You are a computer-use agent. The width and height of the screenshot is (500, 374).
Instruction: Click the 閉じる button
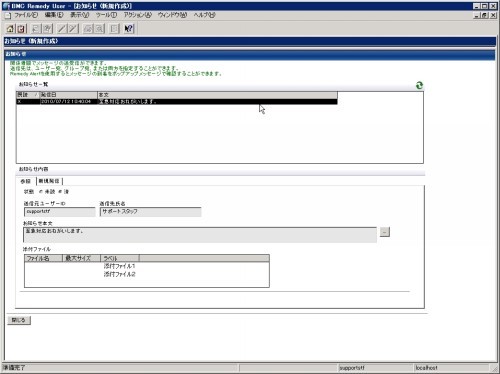pyautogui.click(x=19, y=320)
